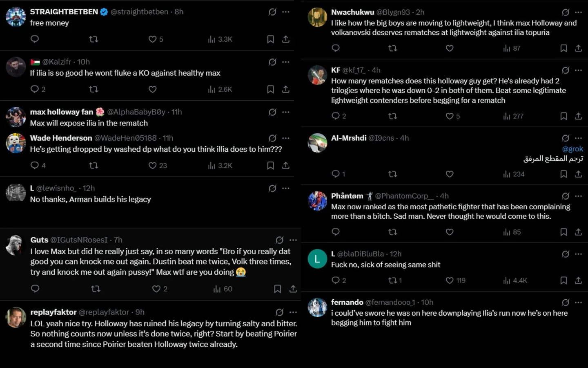This screenshot has width=588, height=368.
Task: Share the Wade Henderson tweet
Action: click(286, 165)
